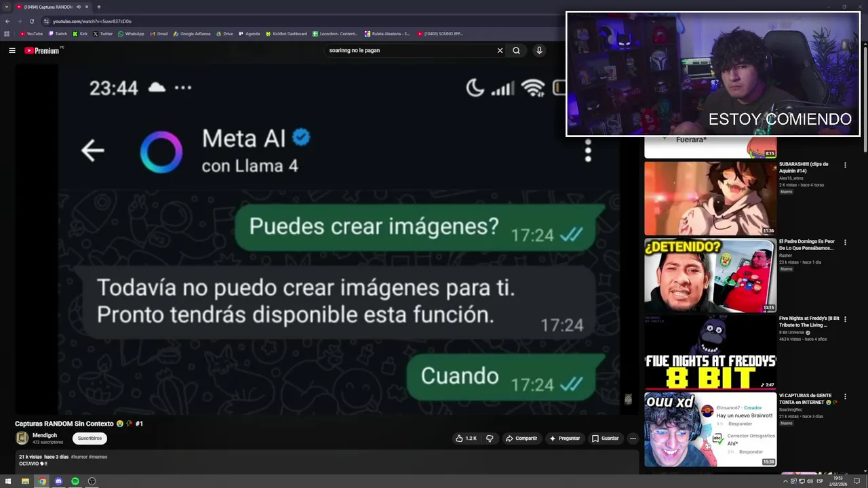Open video title 'El Padre Domingo Es Peor'

click(807, 245)
